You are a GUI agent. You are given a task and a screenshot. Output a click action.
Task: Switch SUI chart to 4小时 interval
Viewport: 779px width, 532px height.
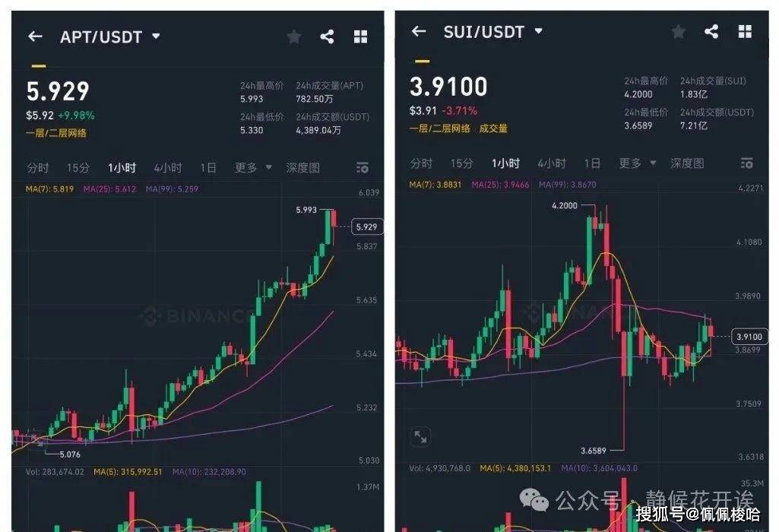[552, 163]
